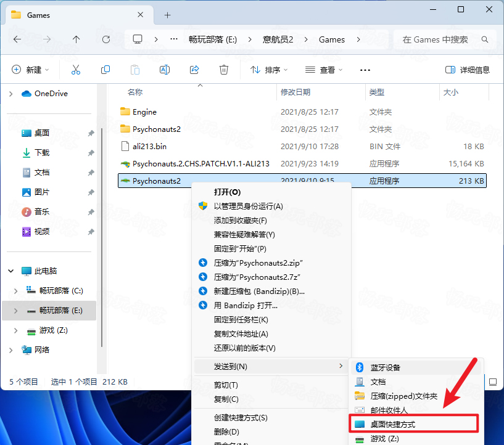
Task: Close the Games tab
Action: [141, 15]
